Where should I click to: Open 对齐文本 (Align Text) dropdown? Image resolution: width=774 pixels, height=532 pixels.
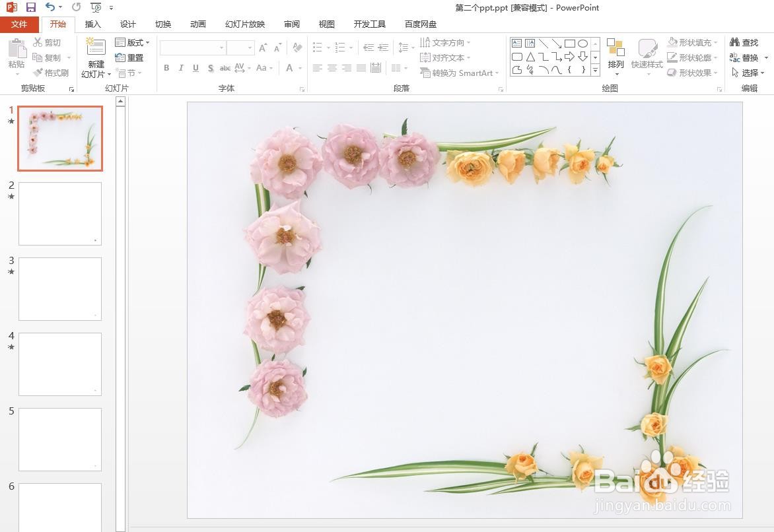tap(445, 57)
